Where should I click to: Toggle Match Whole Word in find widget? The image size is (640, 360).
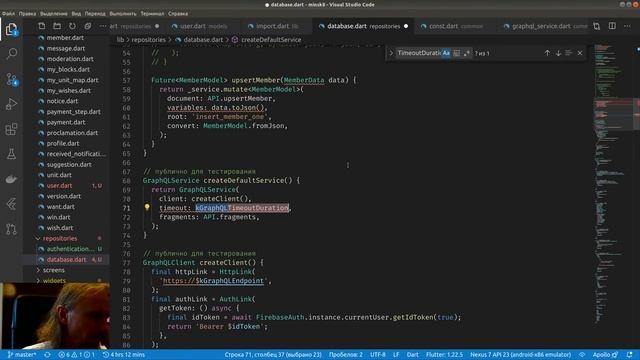click(x=457, y=53)
